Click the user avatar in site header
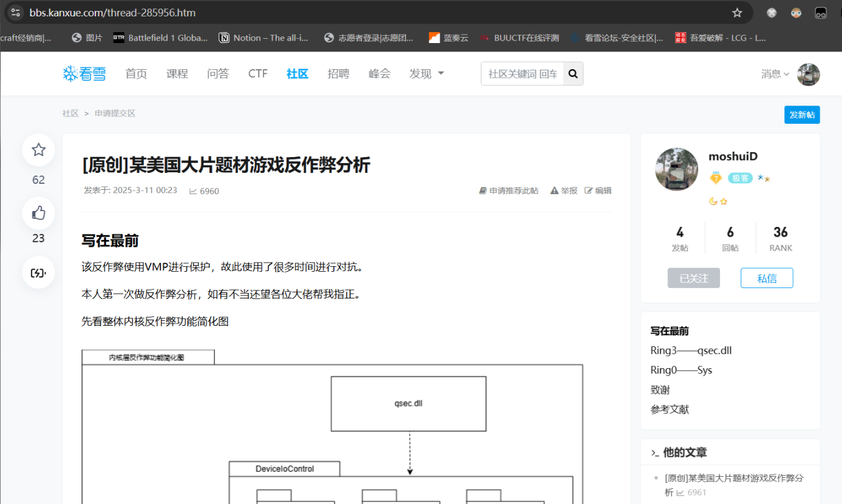Screen dimensions: 842x504 (x=809, y=74)
